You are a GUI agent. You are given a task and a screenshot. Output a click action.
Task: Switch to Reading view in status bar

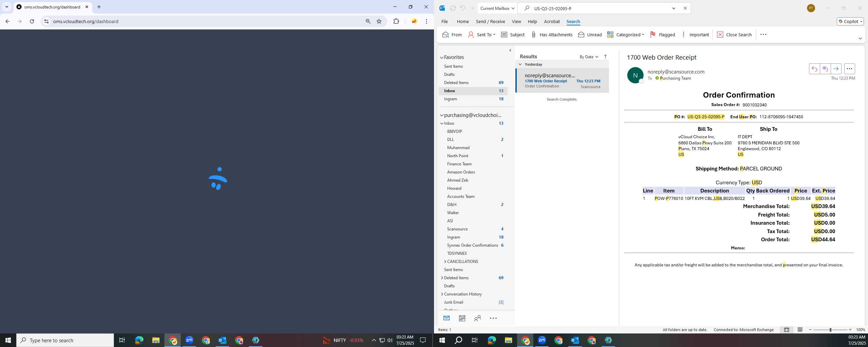(800, 330)
